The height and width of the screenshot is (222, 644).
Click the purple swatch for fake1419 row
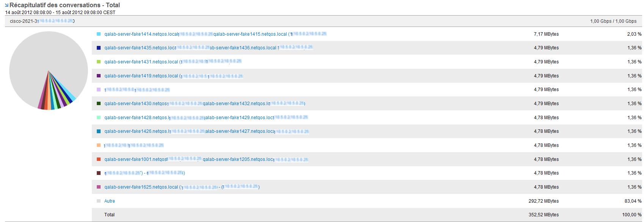pyautogui.click(x=99, y=76)
